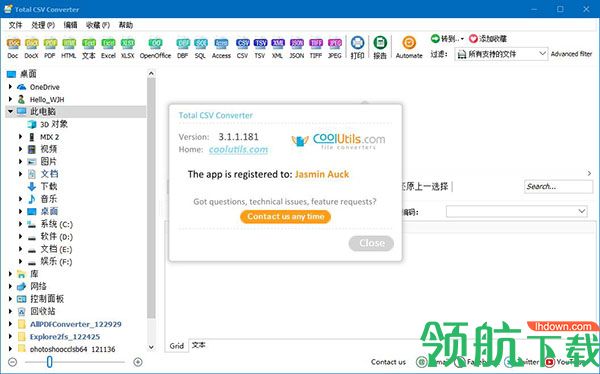
Task: Select the OpenOffice conversion icon
Action: coord(155,43)
